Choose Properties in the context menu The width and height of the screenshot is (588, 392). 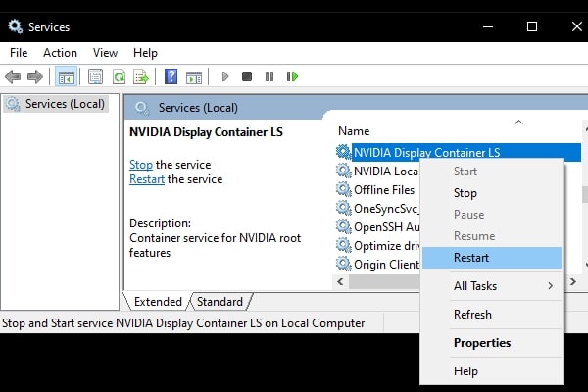(492, 343)
